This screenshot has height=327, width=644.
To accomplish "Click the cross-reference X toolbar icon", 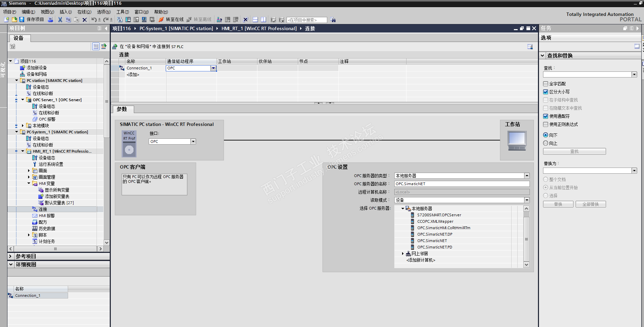I will pyautogui.click(x=246, y=20).
